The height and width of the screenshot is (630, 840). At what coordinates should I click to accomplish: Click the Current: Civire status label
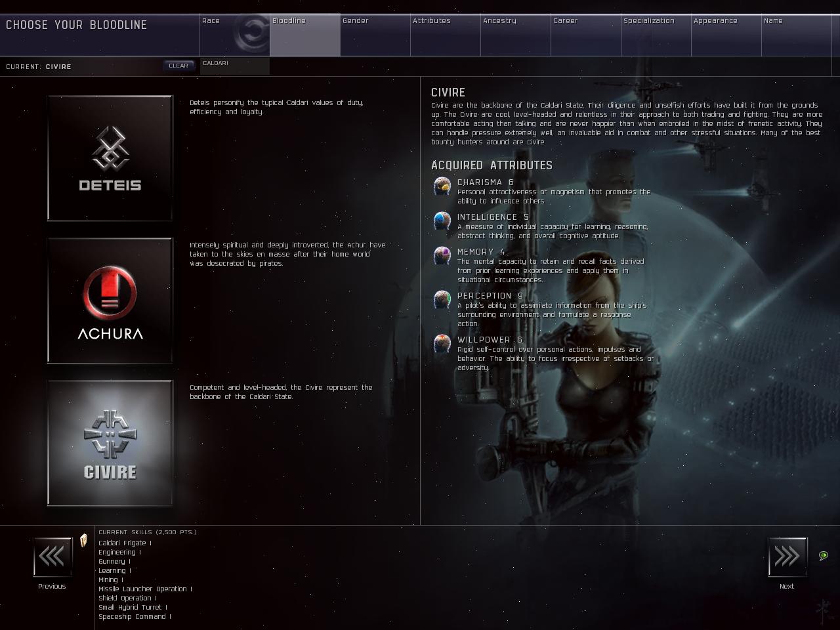pos(39,66)
